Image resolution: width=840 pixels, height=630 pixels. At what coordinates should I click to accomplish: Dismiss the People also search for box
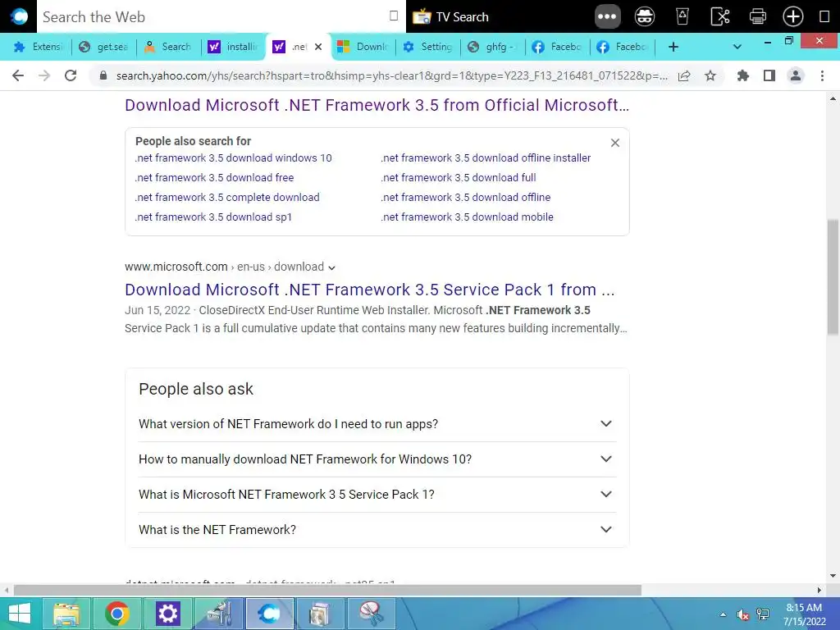615,143
